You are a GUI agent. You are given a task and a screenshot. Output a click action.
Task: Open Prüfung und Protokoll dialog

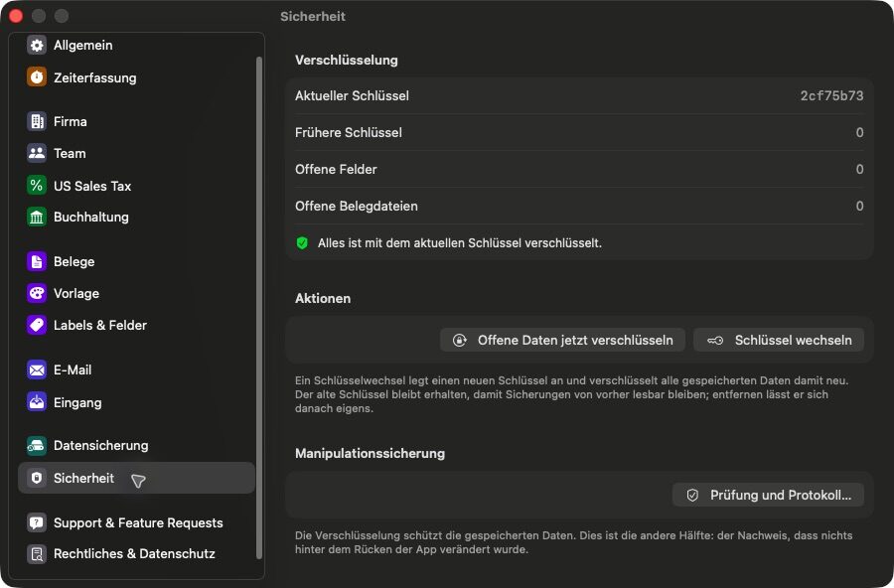pos(768,495)
